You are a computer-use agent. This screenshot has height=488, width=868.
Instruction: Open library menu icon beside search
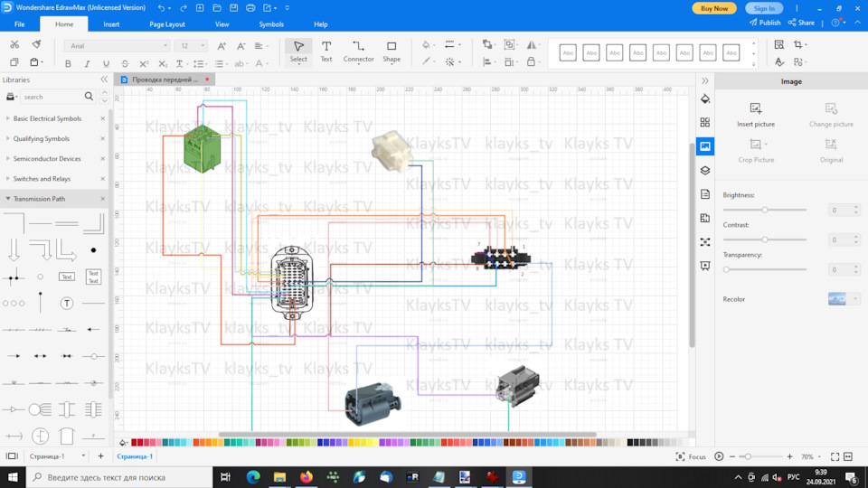point(11,97)
